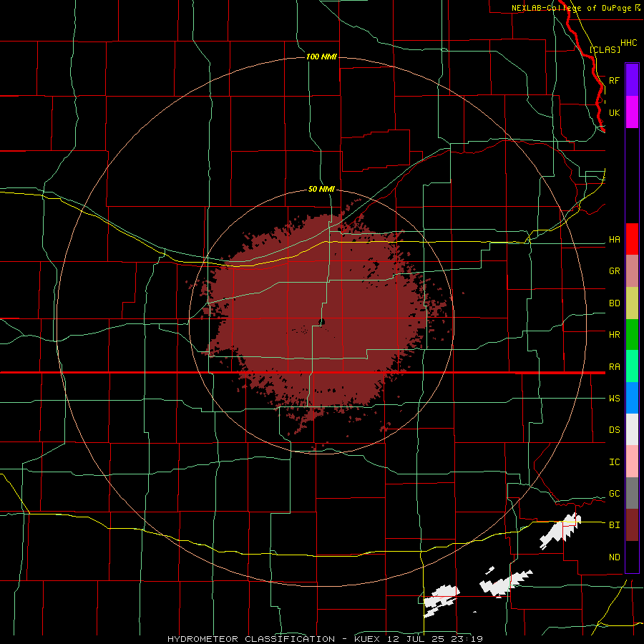Click the ND legend label

pyautogui.click(x=614, y=557)
